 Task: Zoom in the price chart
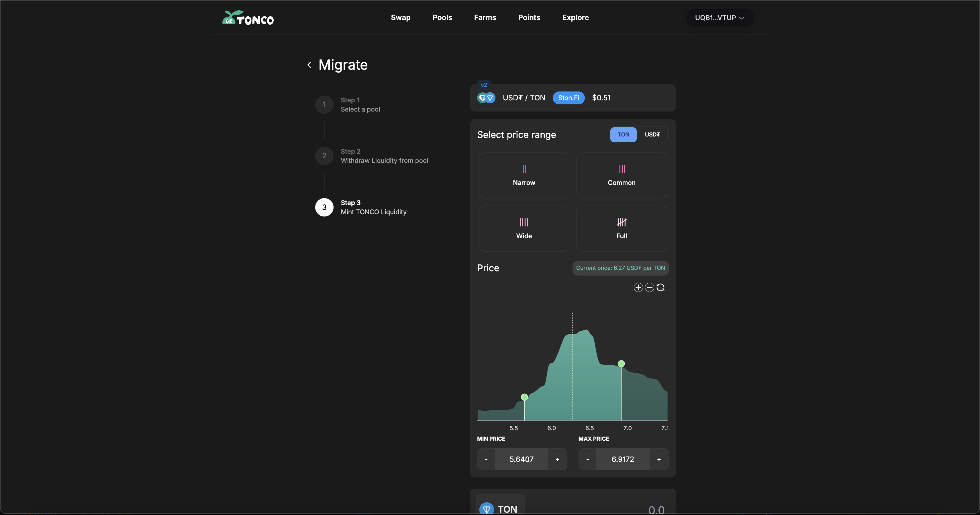click(638, 287)
